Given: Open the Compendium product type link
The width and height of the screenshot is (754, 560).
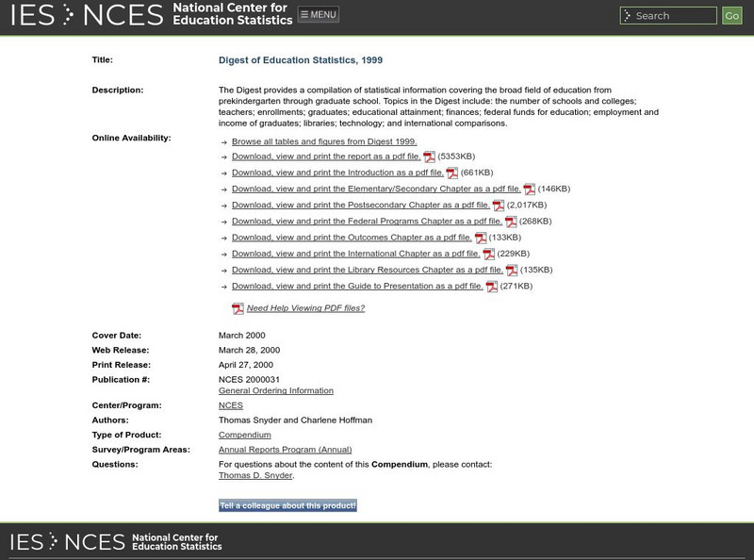Looking at the screenshot, I should (x=245, y=435).
